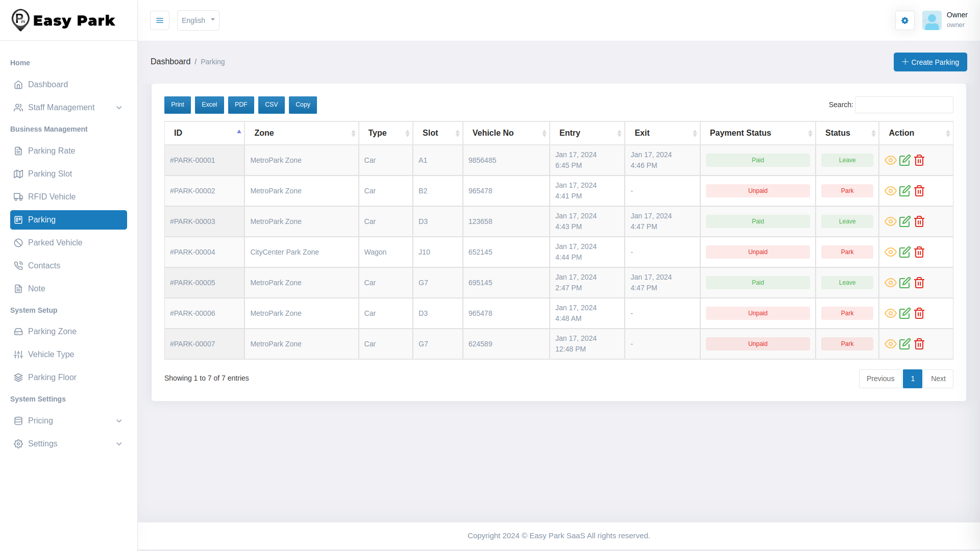Open the Parking Slot sidebar icon
Viewport: 980px width, 551px height.
[x=18, y=173]
